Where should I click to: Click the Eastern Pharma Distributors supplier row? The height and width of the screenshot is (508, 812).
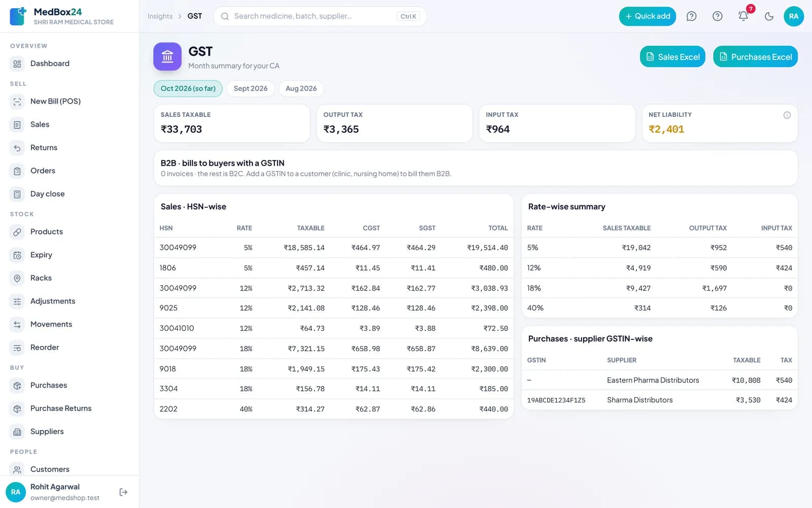click(x=659, y=380)
